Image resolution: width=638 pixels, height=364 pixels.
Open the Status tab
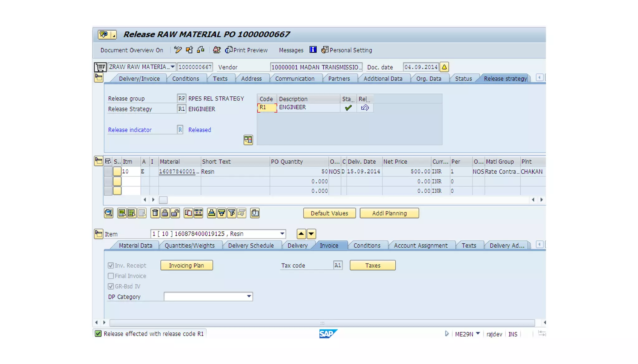(463, 79)
